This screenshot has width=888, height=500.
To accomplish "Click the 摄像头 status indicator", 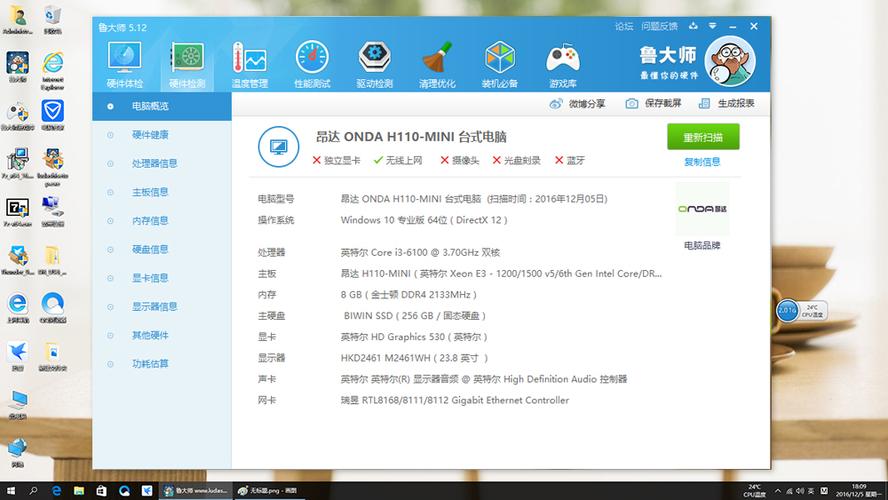I will click(x=459, y=160).
